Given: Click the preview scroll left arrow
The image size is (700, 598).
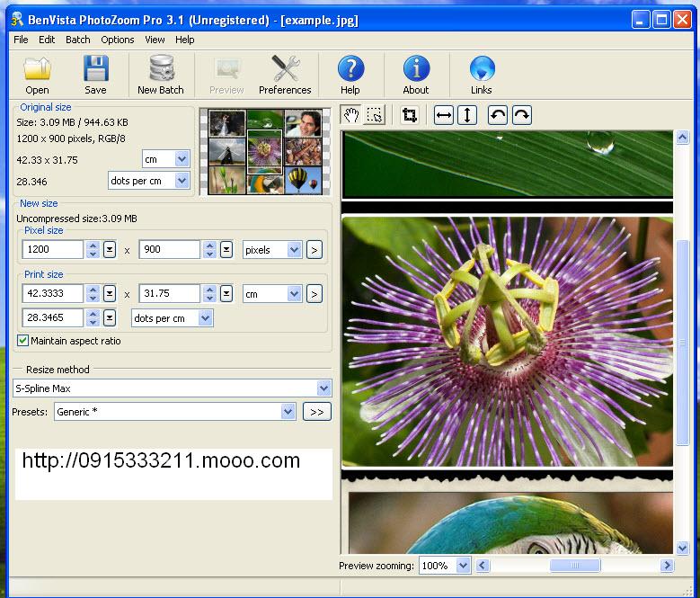Looking at the screenshot, I should 483,566.
